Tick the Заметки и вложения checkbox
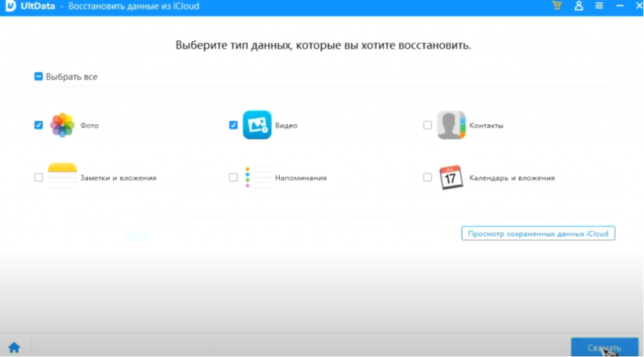Image resolution: width=644 pixels, height=357 pixels. tap(38, 177)
